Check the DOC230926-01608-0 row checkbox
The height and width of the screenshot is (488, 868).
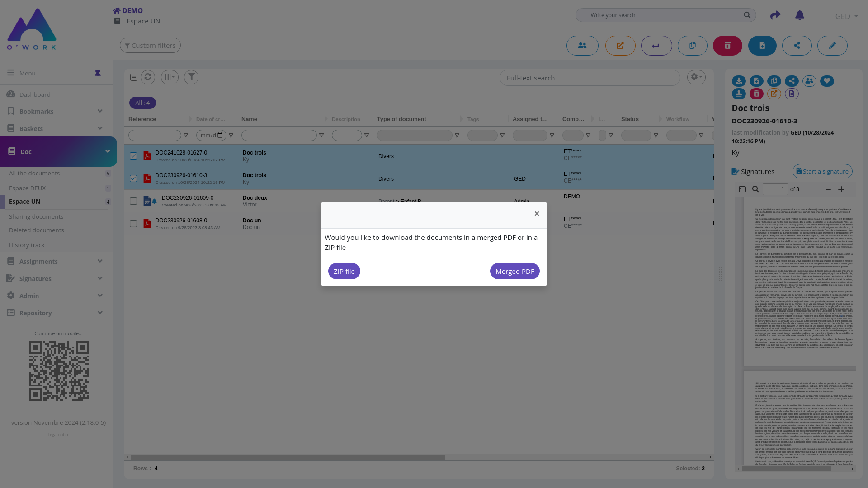coord(133,224)
